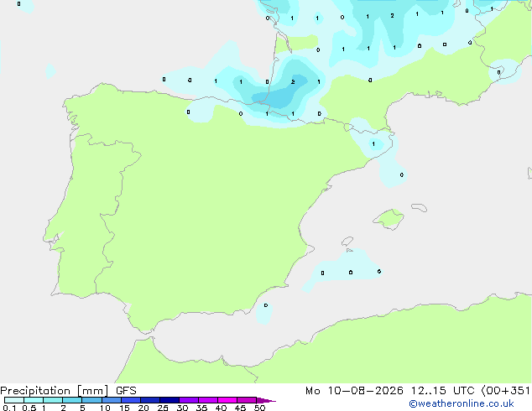
Task: Click the 15–20 mm legend color swatch
Action: pos(131,400)
